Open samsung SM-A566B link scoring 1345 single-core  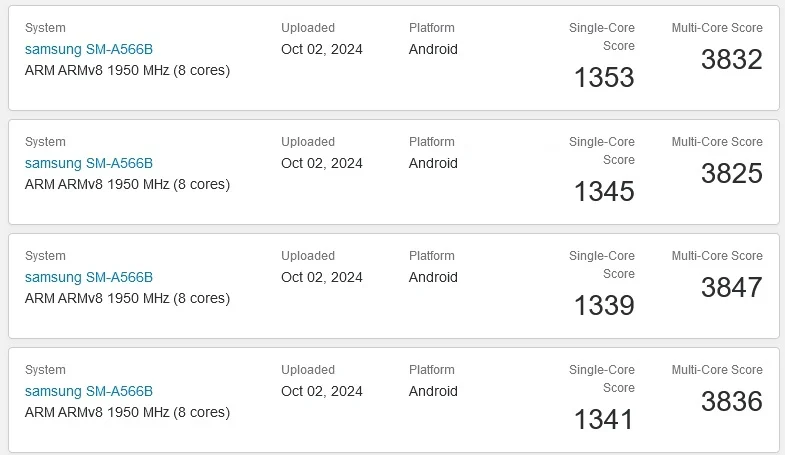pyautogui.click(x=89, y=163)
